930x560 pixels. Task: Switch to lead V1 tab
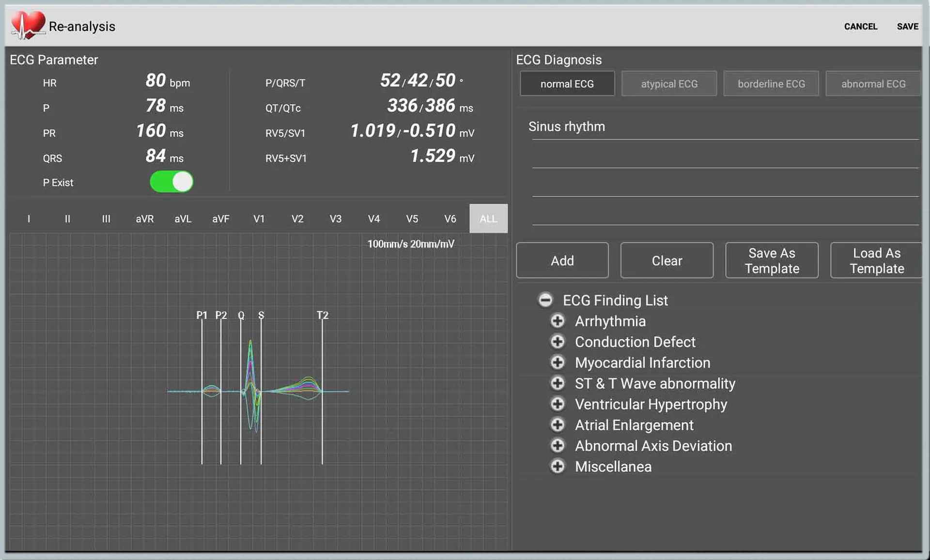click(x=259, y=219)
